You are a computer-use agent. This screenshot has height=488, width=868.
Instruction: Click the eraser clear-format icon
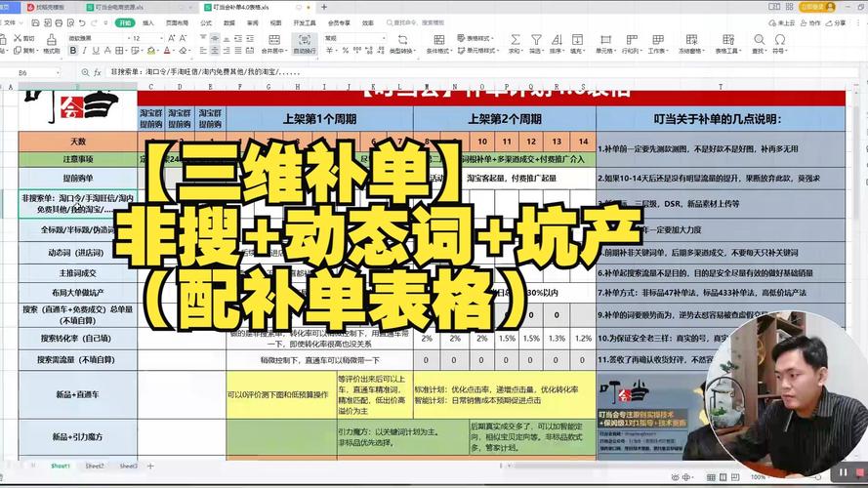(x=183, y=51)
